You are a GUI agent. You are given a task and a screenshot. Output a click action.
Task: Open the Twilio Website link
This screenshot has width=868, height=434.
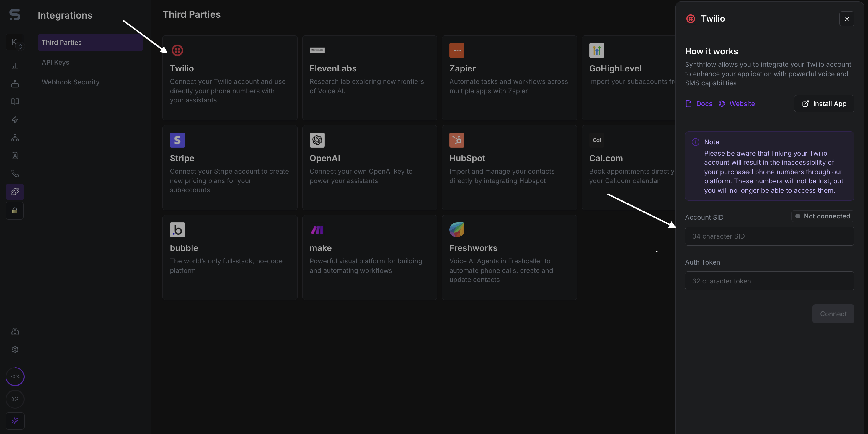point(737,104)
